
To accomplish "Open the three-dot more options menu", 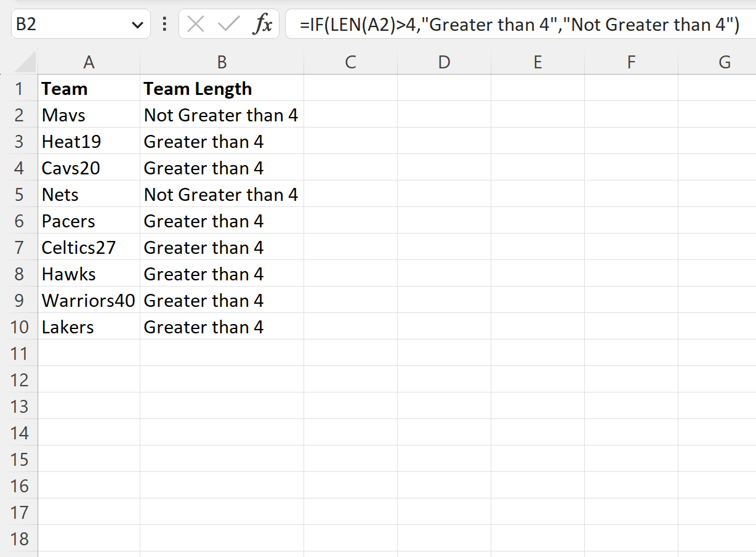I will pyautogui.click(x=164, y=24).
